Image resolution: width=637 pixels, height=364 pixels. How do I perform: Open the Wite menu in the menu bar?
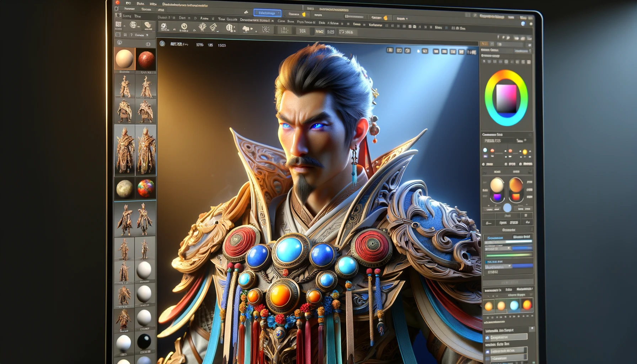pos(153,4)
